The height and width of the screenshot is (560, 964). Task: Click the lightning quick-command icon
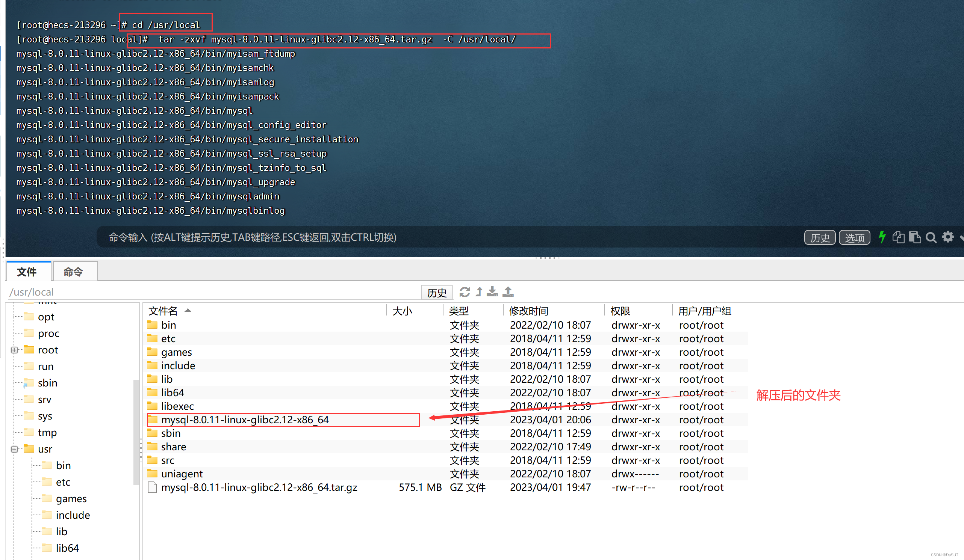tap(882, 237)
